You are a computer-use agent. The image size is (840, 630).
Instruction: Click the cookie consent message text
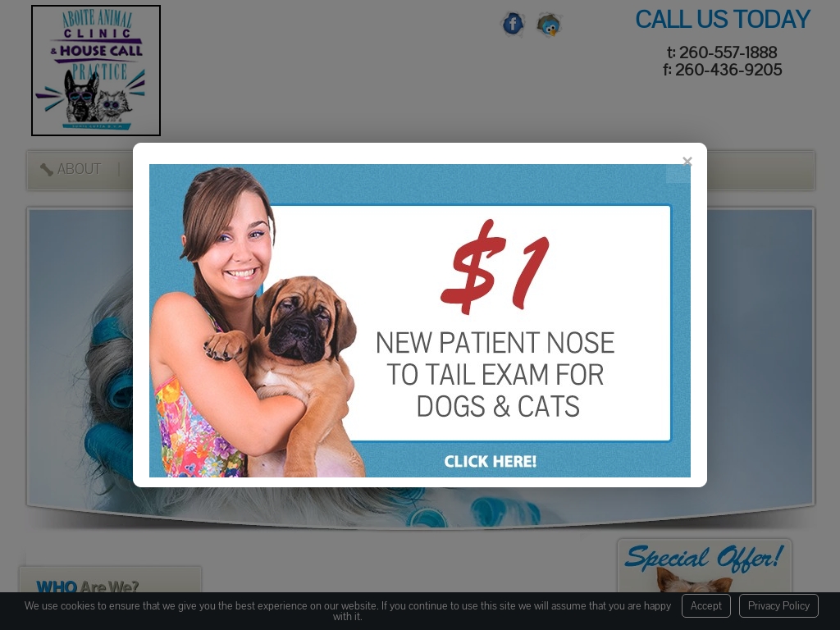(347, 610)
